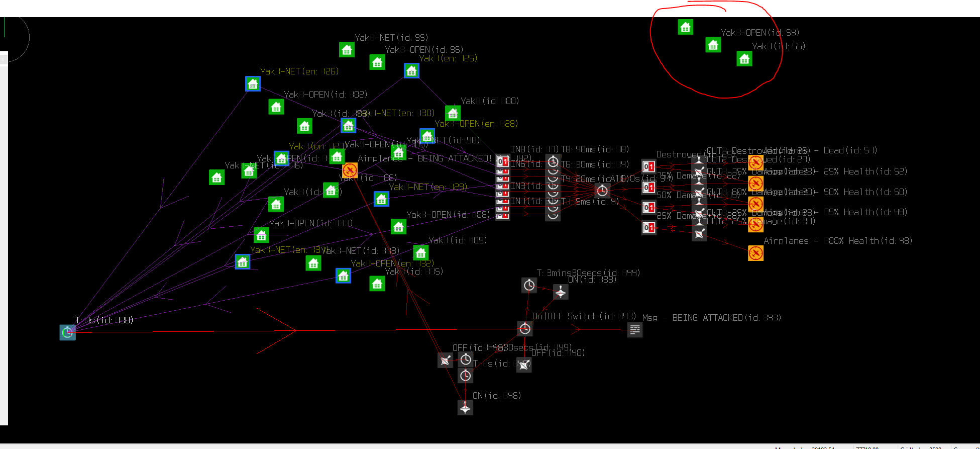
Task: Click the ON activate node id 146
Action: (x=465, y=407)
